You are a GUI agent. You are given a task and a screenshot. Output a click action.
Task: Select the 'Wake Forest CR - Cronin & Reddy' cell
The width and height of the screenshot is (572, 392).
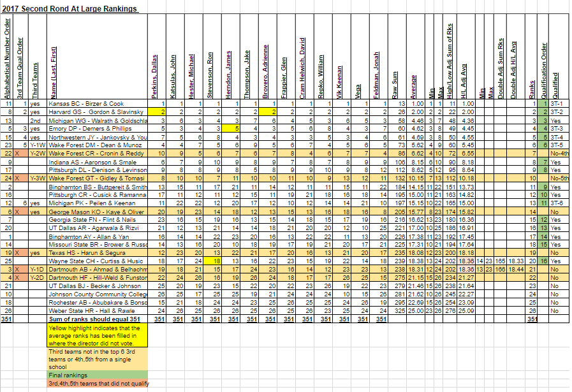[97, 153]
